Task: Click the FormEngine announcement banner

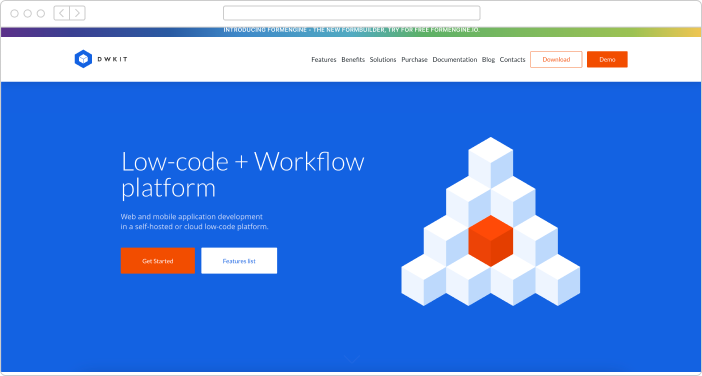Action: [x=351, y=31]
